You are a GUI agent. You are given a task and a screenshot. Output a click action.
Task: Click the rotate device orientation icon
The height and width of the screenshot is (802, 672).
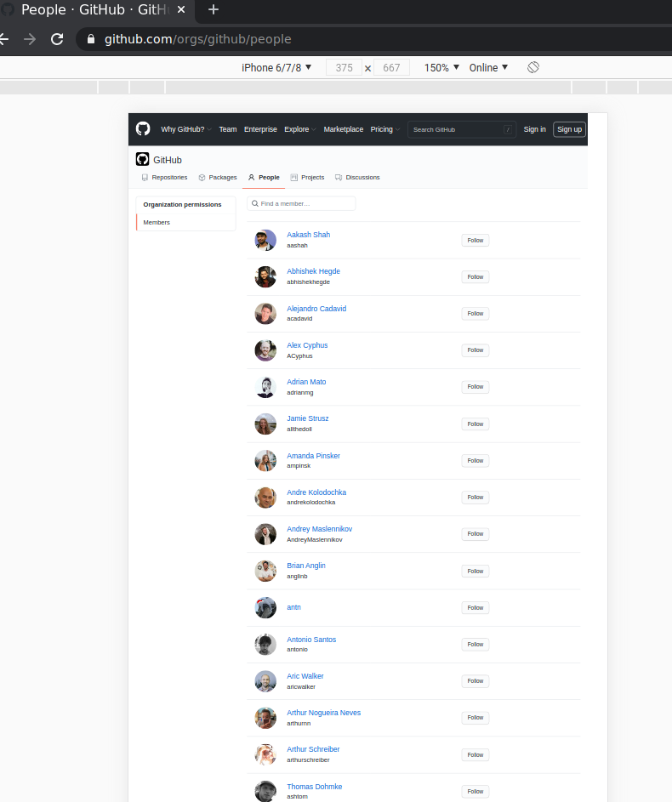coord(533,67)
